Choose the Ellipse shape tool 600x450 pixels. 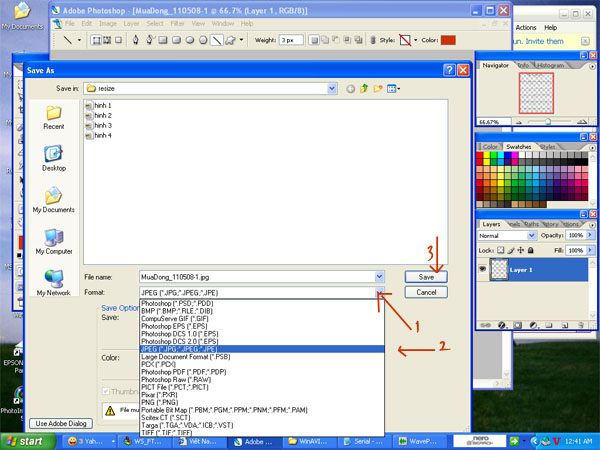pos(190,40)
